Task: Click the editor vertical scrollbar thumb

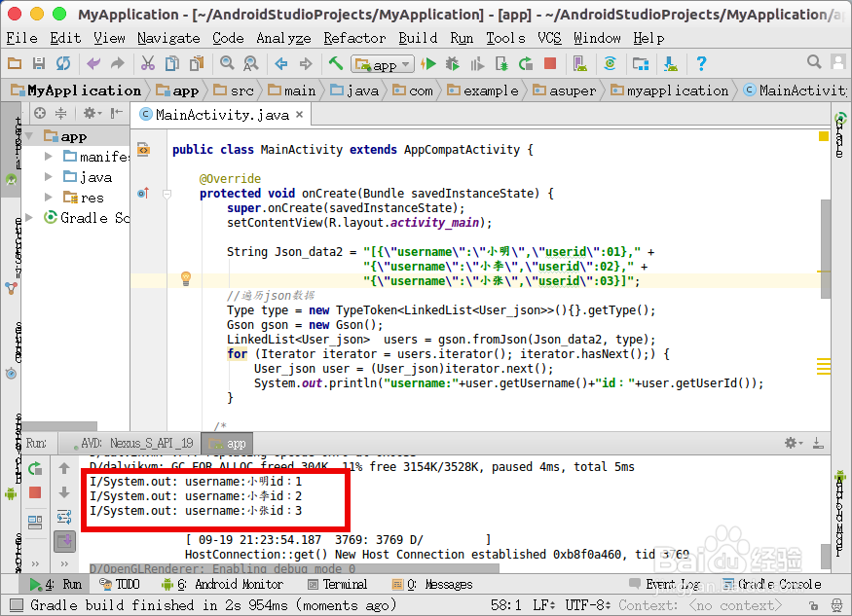Action: (x=826, y=249)
